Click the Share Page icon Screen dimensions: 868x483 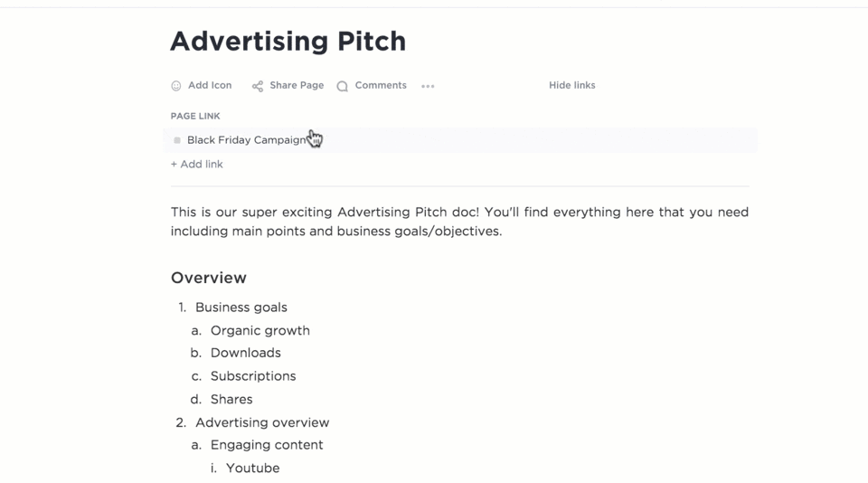258,86
